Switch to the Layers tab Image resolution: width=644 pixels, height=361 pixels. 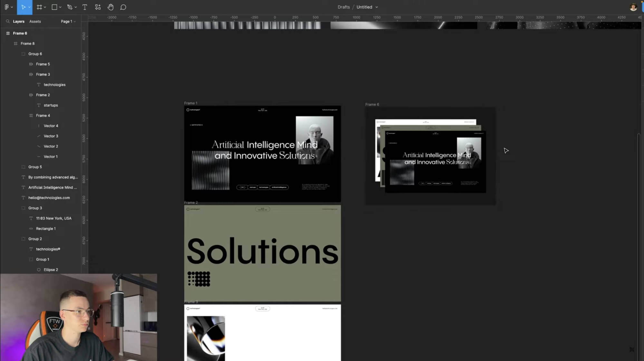[x=18, y=21]
